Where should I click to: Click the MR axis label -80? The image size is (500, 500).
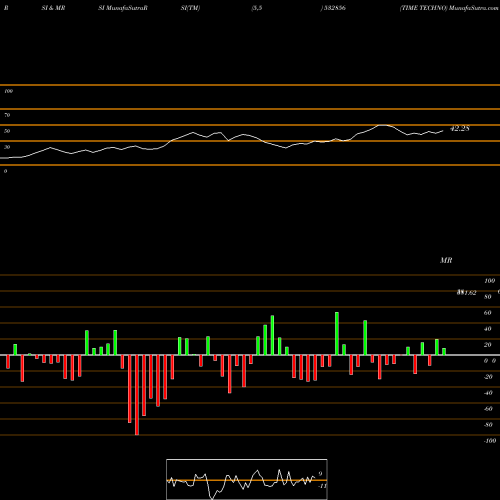[x=488, y=425]
